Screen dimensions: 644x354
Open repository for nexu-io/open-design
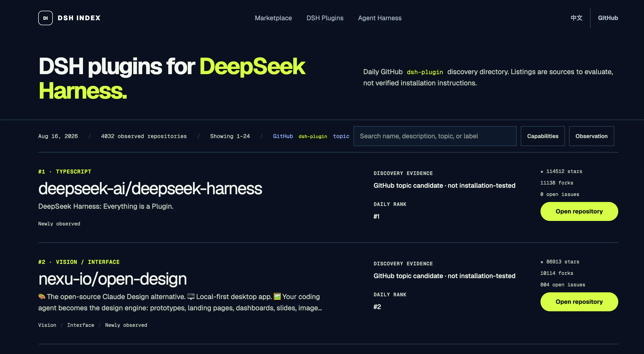tap(579, 302)
